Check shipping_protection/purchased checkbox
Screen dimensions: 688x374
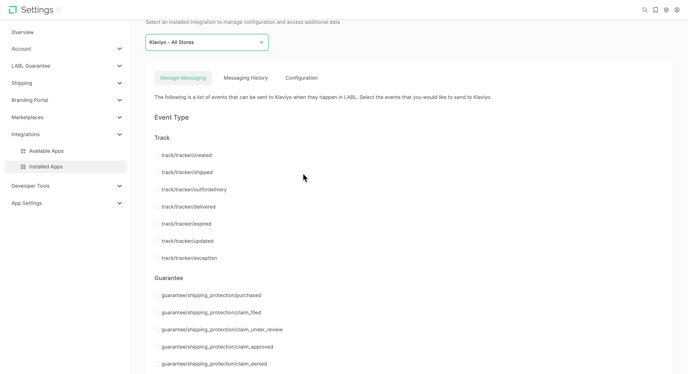157,295
